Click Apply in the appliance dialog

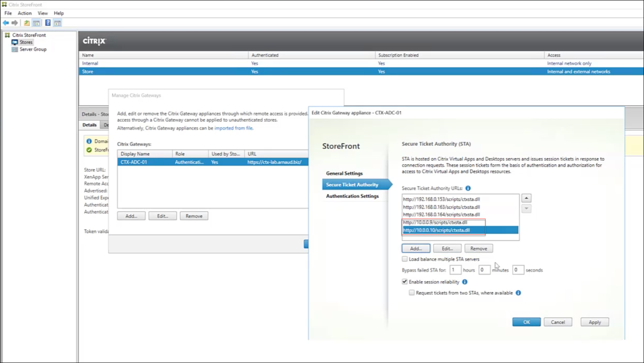click(595, 322)
